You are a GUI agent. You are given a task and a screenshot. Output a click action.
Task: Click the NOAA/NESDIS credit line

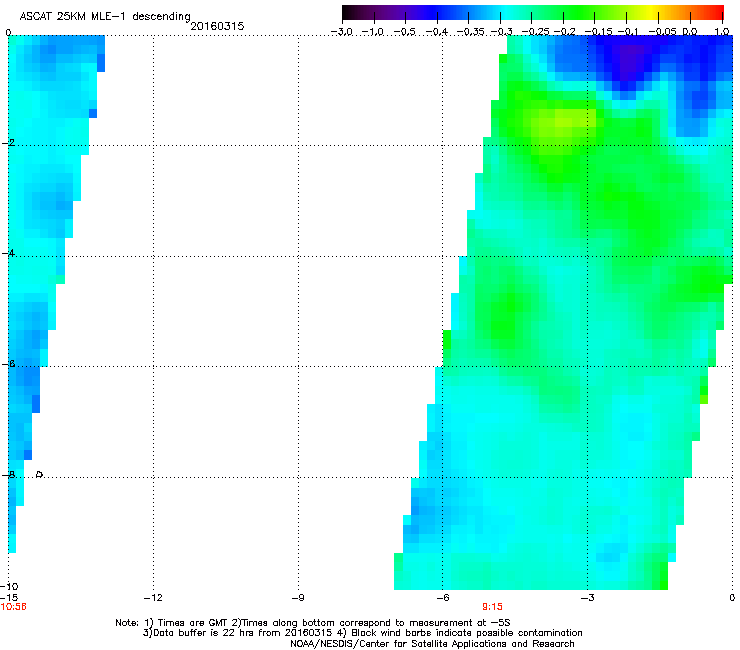(432, 644)
